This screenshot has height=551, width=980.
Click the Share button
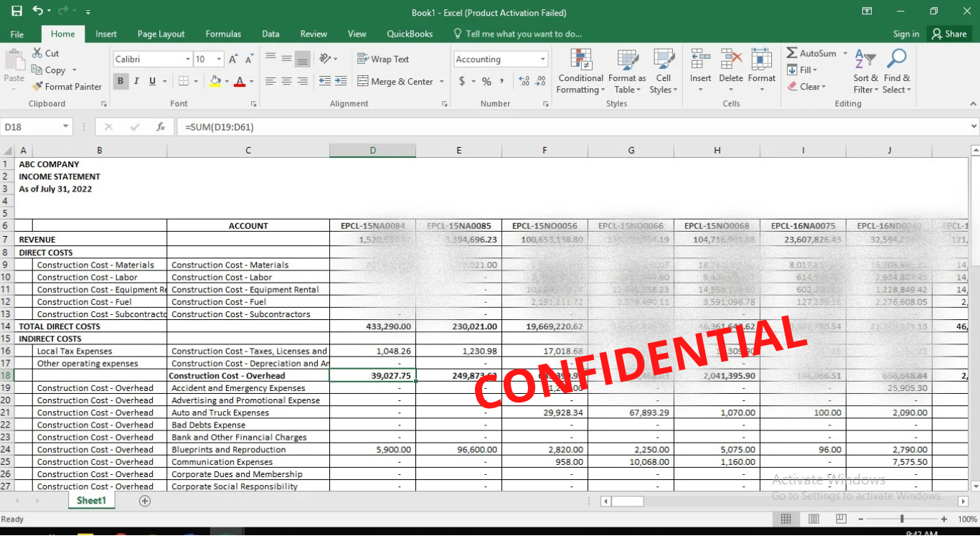(x=948, y=34)
